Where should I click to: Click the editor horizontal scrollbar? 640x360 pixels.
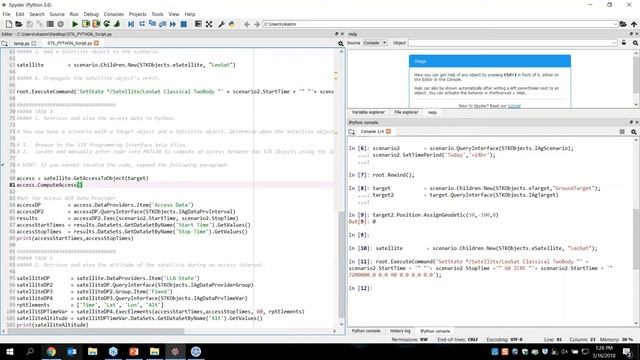coord(96,331)
